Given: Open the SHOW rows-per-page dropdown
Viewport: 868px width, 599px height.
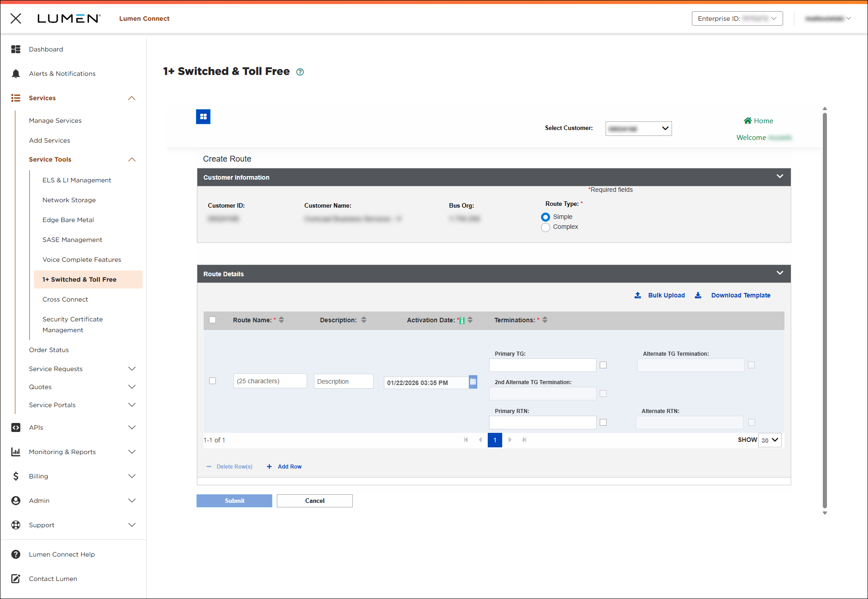Looking at the screenshot, I should 770,440.
